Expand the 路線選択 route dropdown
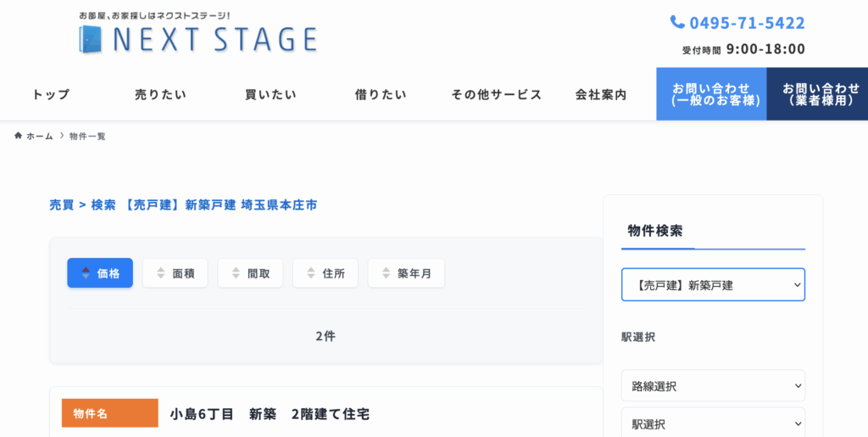Image resolution: width=868 pixels, height=437 pixels. tap(713, 386)
